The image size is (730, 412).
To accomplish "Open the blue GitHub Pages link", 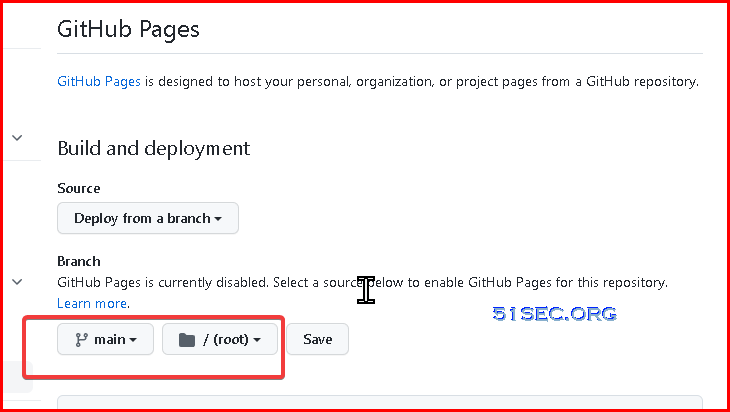I will point(99,82).
